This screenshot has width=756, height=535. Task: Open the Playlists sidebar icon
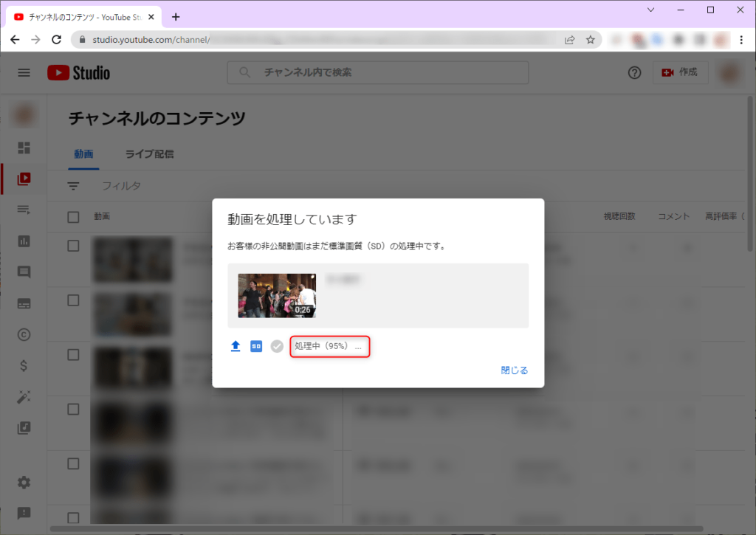[x=24, y=210]
